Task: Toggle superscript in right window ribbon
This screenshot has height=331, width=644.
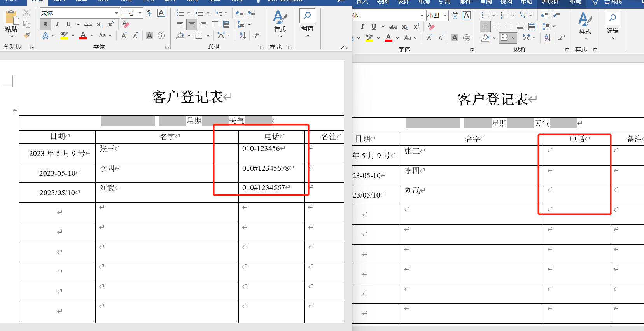Action: click(x=416, y=26)
